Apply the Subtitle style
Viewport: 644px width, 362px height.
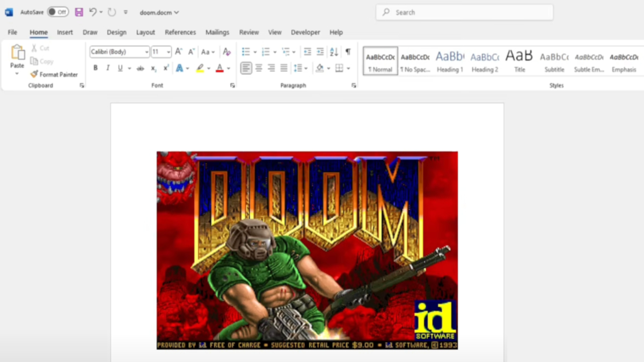(554, 61)
